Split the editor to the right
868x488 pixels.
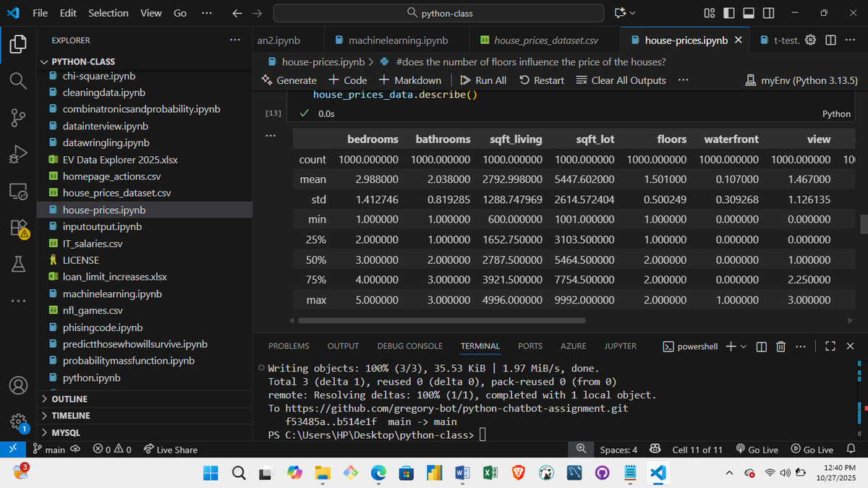[x=830, y=40]
